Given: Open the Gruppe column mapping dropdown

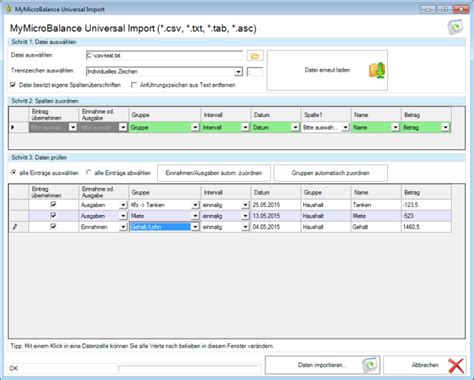Looking at the screenshot, I should click(x=195, y=127).
